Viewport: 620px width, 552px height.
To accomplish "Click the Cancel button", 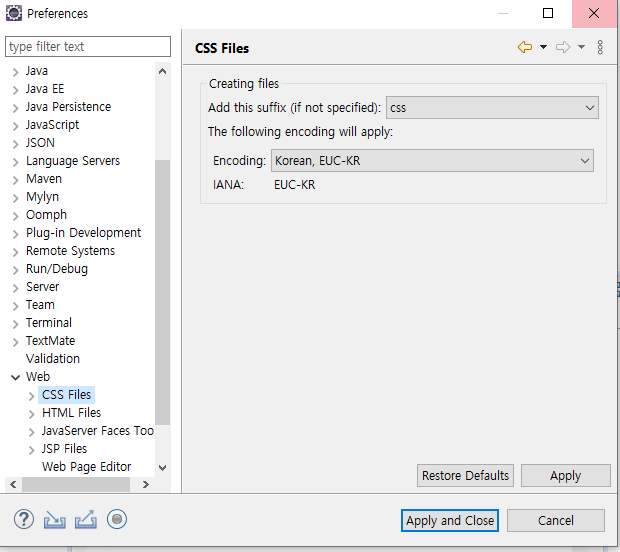I will tap(555, 520).
